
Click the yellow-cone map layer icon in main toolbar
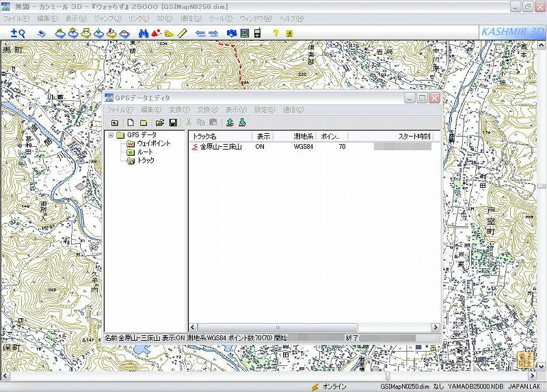73,33
